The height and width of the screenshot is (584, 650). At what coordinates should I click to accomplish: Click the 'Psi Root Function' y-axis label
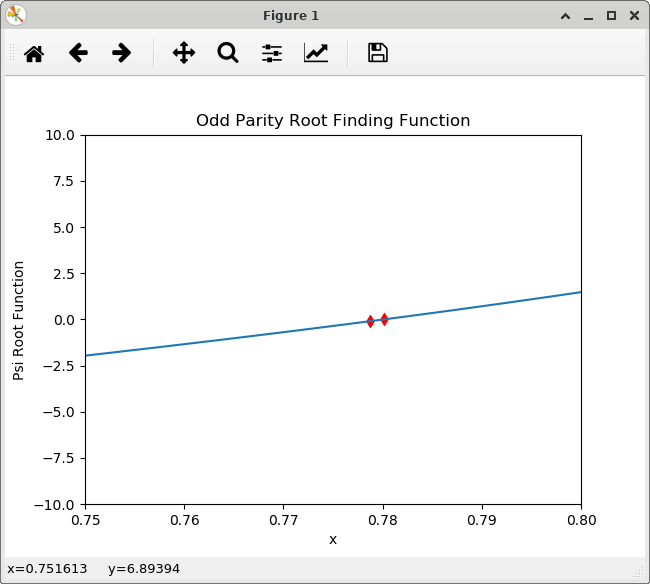point(18,320)
